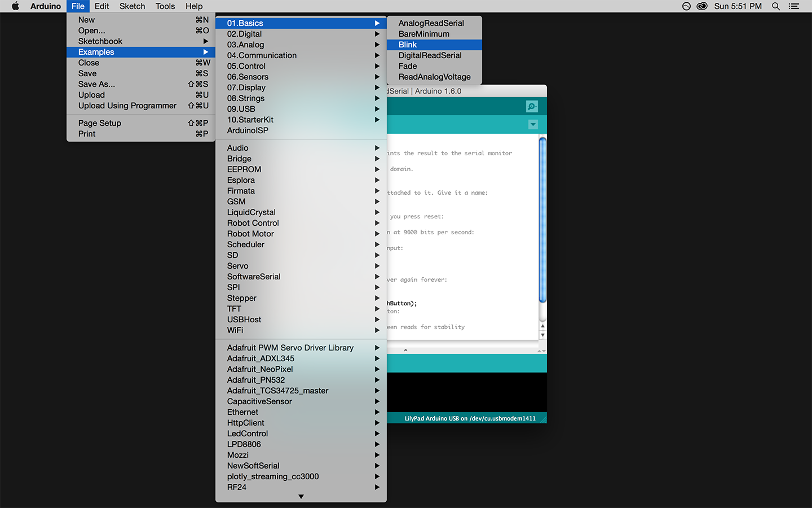The height and width of the screenshot is (508, 812).
Task: Expand the WiFi examples submenu
Action: click(x=301, y=330)
